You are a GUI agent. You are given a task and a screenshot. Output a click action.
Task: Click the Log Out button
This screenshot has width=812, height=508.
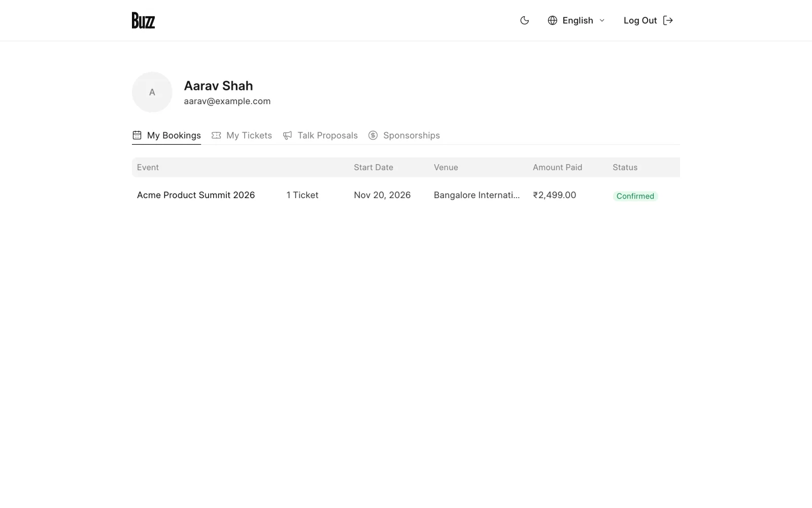click(x=648, y=20)
